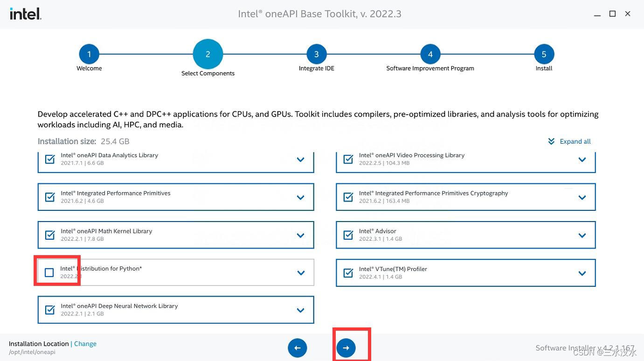Select the Select Components step indicator
The image size is (644, 361).
[x=208, y=54]
